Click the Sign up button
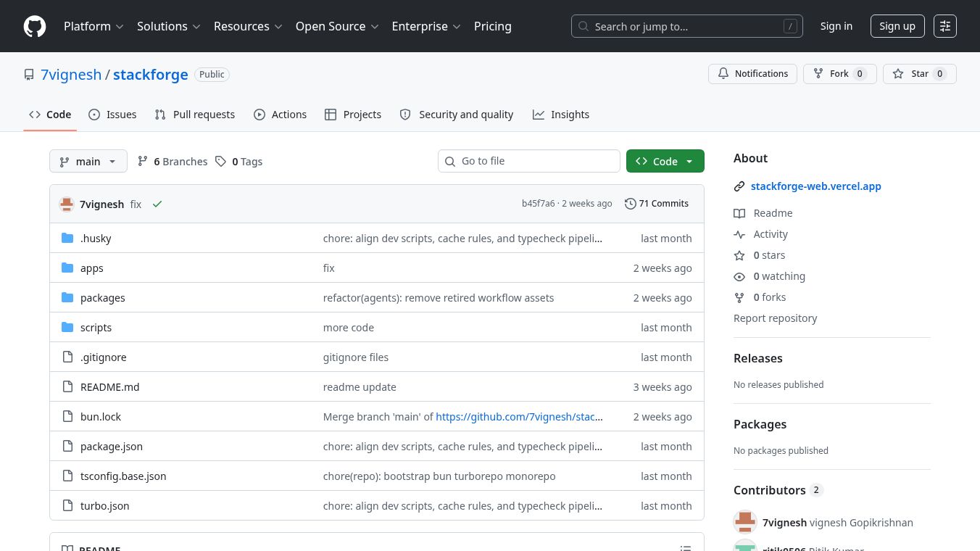The height and width of the screenshot is (551, 980). [x=897, y=27]
